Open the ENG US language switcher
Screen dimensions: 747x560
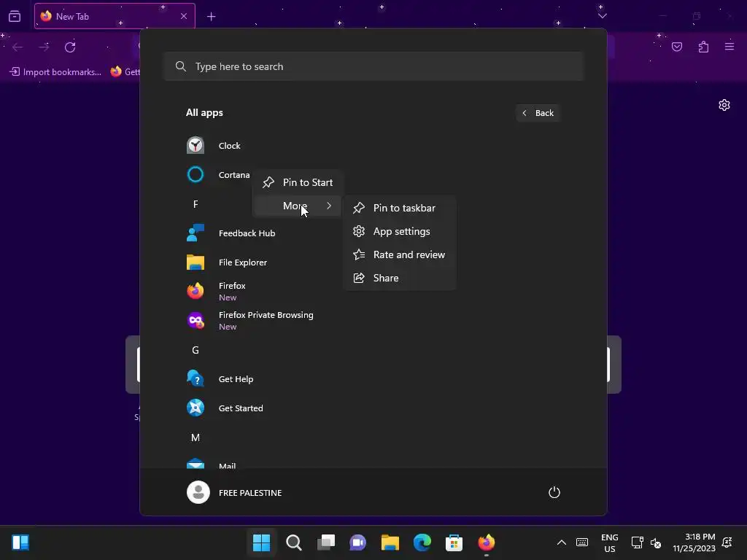pos(609,542)
